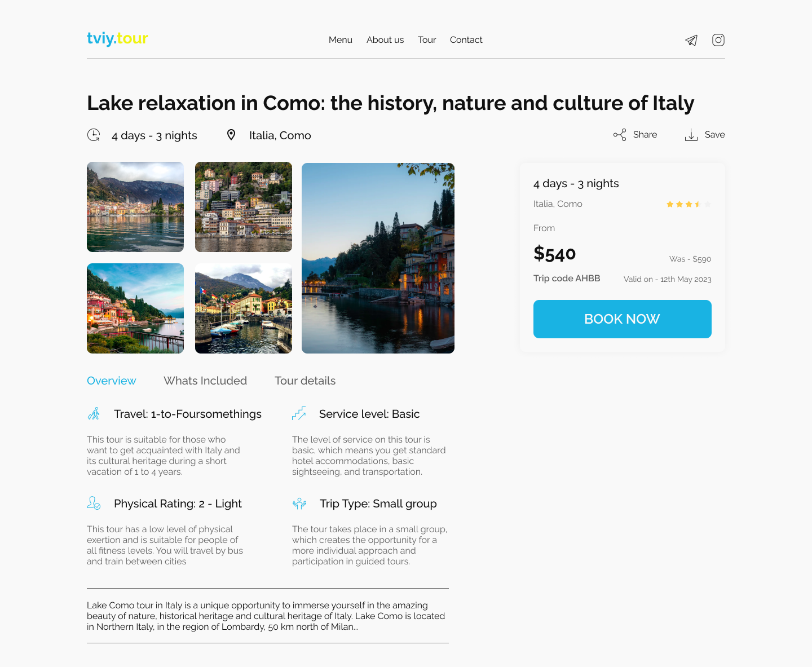Click the clock duration icon

click(94, 135)
